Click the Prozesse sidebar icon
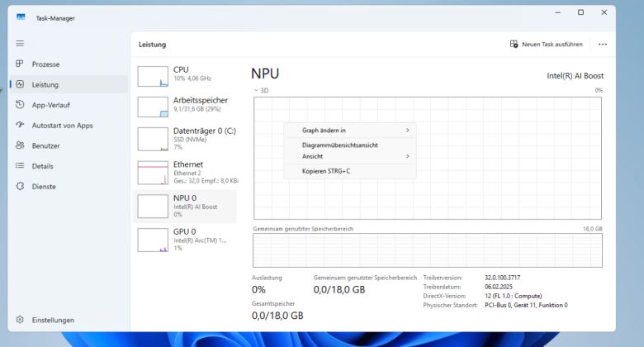The image size is (644, 347). (20, 64)
